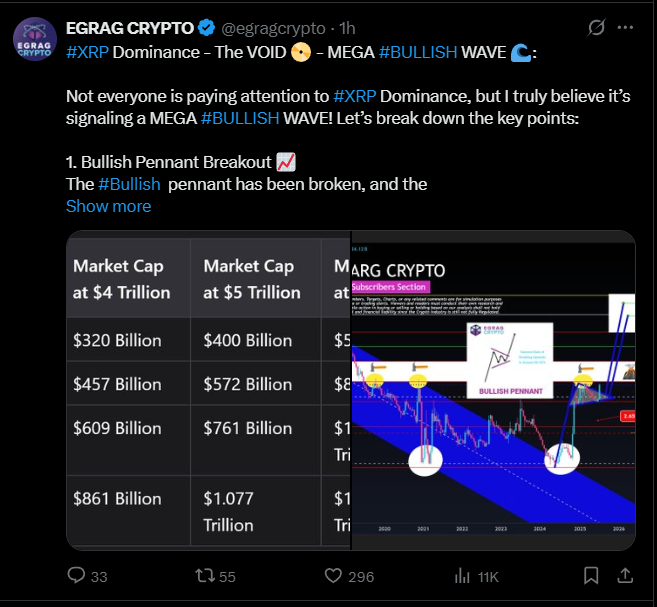
Task: Open the bullish pennant chart image
Action: 493,390
